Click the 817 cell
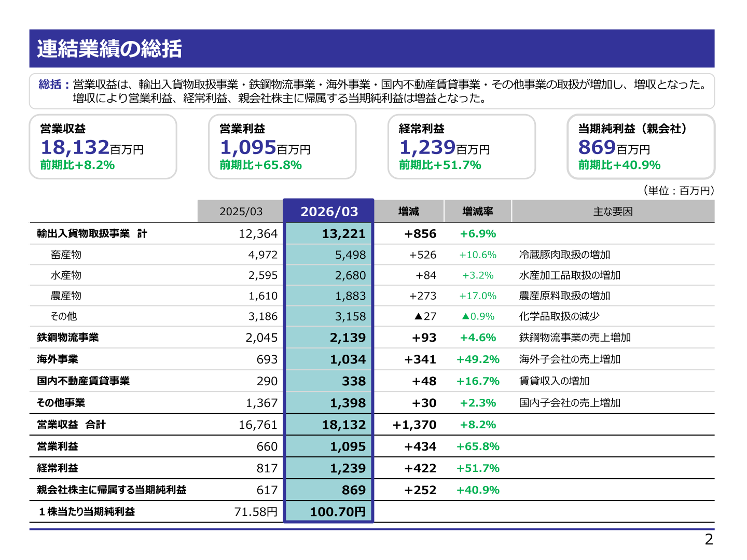The image size is (747, 560). [x=267, y=468]
